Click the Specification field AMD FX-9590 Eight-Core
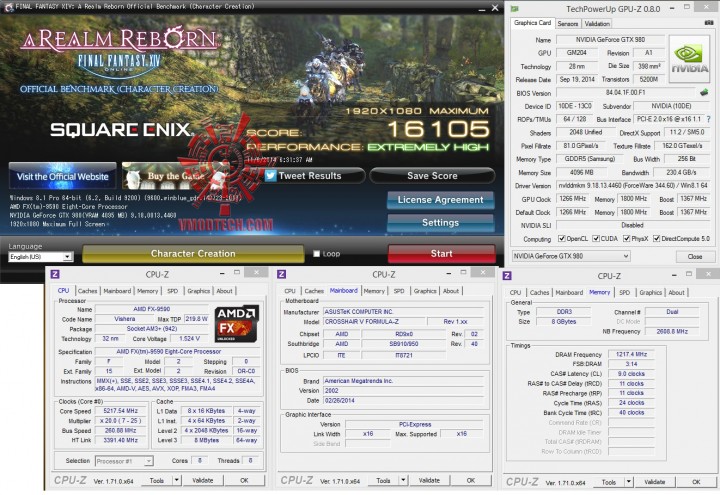 point(177,351)
